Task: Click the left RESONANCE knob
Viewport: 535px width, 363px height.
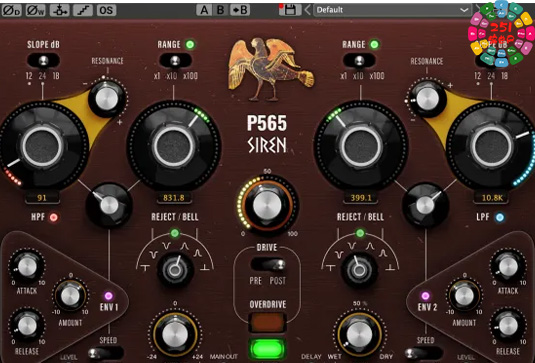Action: pos(107,99)
